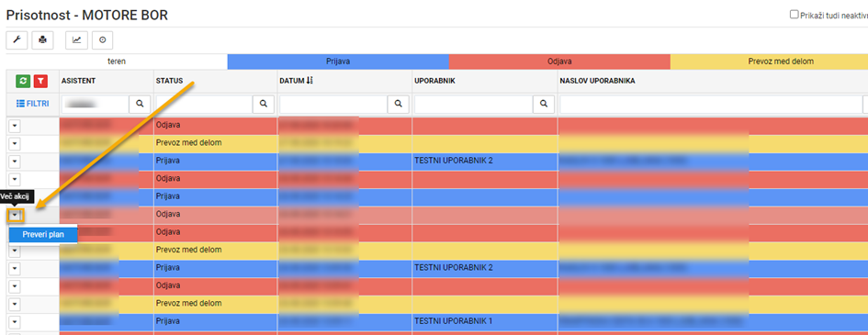Refresh table with green reload icon
This screenshot has width=868, height=335.
point(22,82)
